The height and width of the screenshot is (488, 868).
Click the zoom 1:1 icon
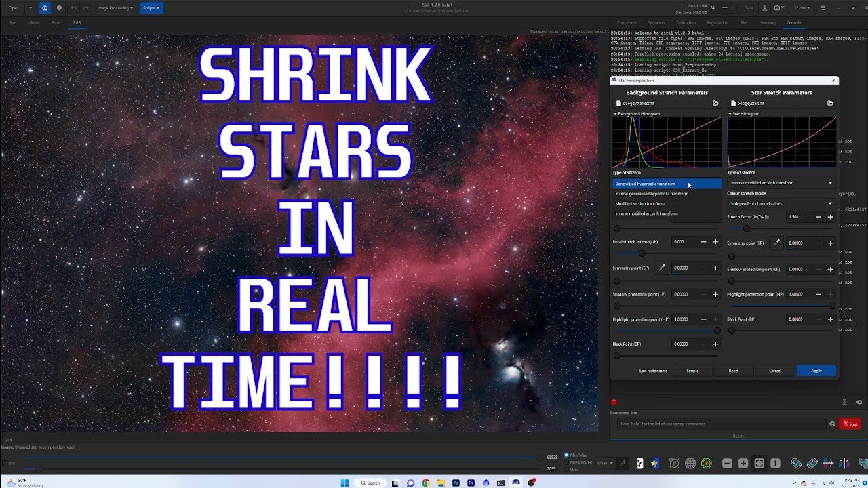pos(775,464)
